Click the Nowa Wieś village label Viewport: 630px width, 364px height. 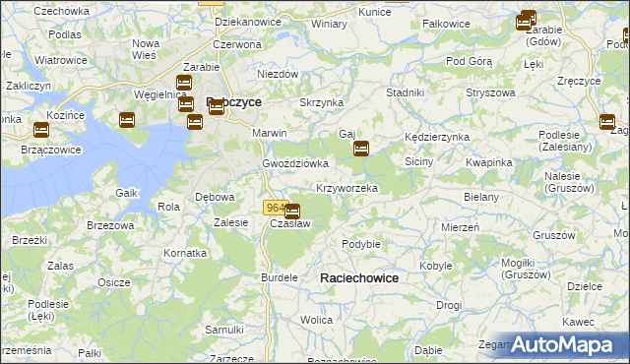point(146,49)
